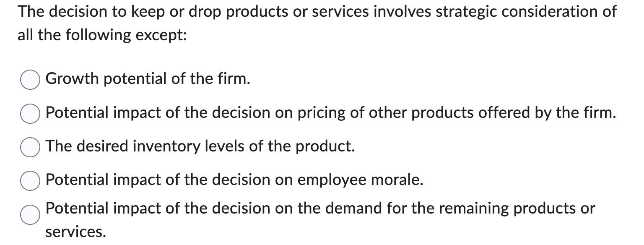Select the radio button for Growth potential option
Viewport: 644px width, 245px height.
click(29, 79)
